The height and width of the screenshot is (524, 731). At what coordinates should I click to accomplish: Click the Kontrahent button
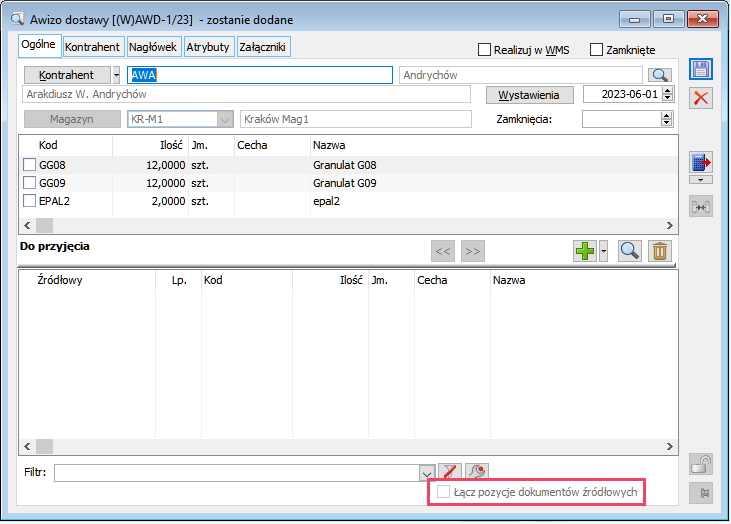[x=67, y=75]
